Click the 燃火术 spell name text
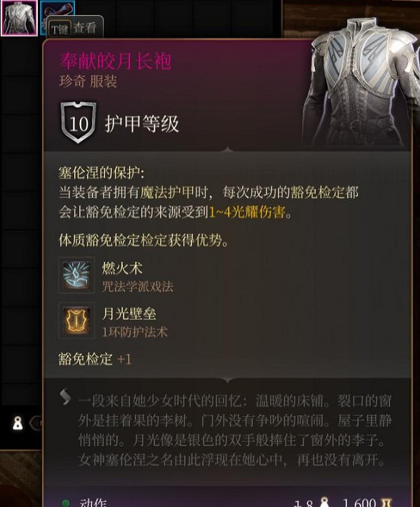 (x=122, y=268)
